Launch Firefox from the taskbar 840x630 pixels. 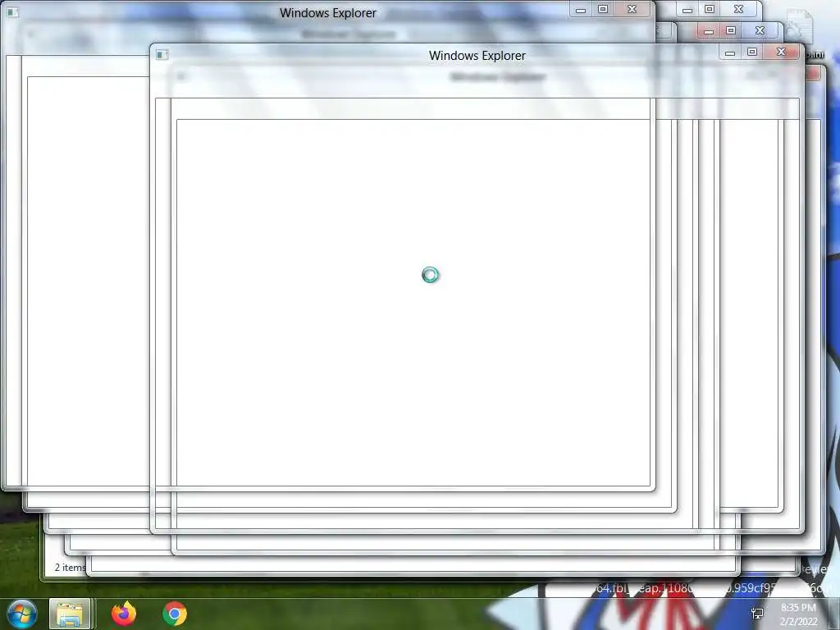click(x=124, y=614)
